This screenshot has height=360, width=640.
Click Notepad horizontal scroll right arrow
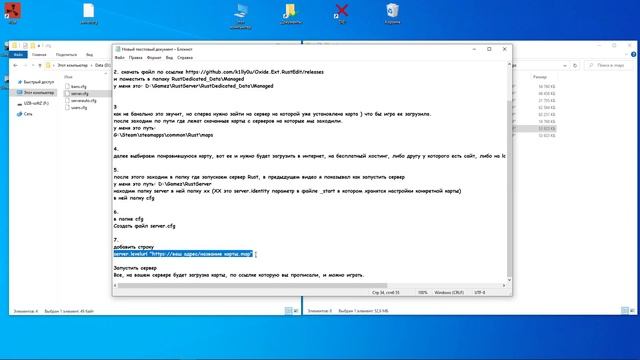504,285
